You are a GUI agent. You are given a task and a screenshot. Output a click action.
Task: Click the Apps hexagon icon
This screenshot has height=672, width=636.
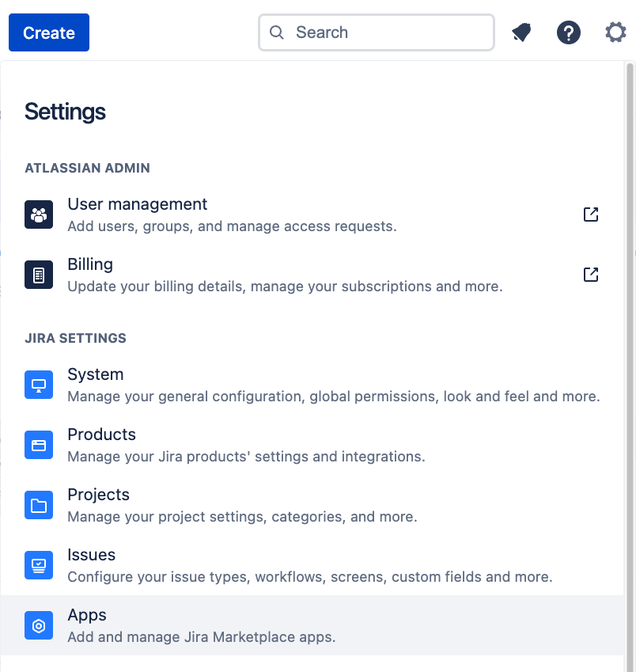(39, 625)
